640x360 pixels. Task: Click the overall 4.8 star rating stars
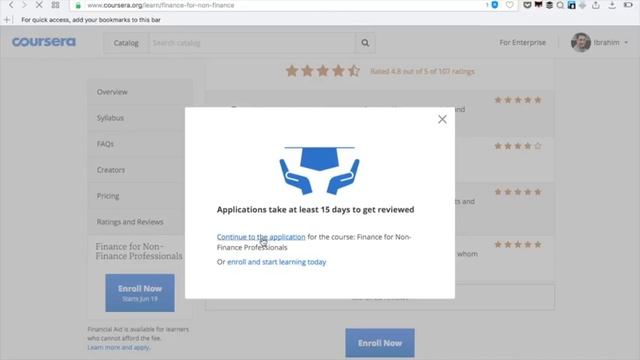(x=322, y=71)
